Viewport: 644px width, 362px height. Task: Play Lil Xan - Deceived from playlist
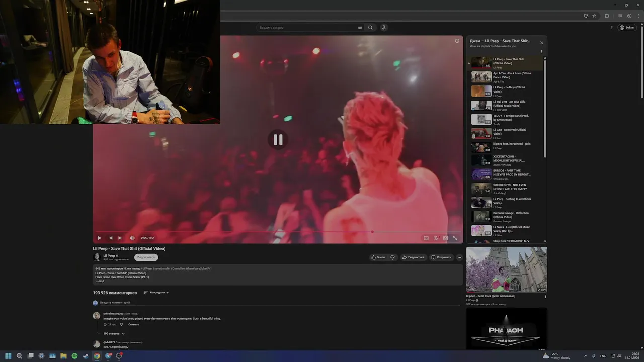506,133
